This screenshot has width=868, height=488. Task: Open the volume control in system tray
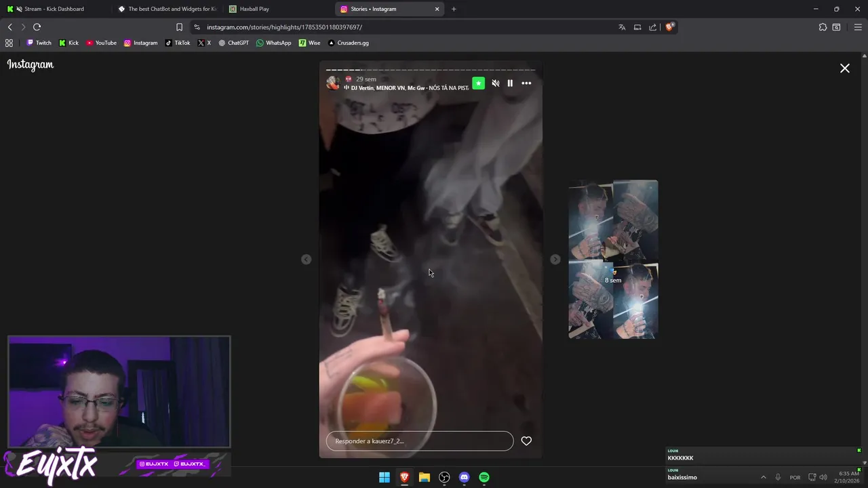tap(823, 477)
